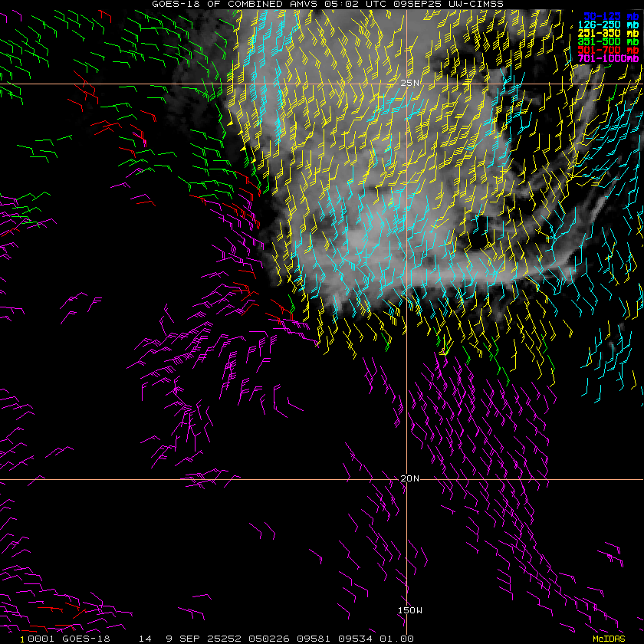Click the 'McIDAS' label at bottom right
Image resolution: width=644 pixels, height=644 pixels.
click(609, 639)
